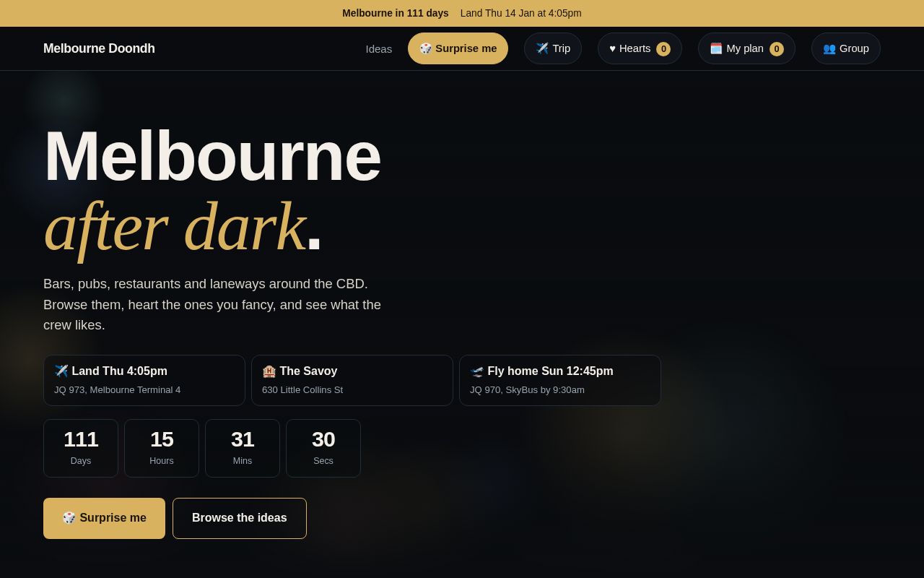This screenshot has height=578, width=924.
Task: Open The Savoy hotel card
Action: click(x=352, y=380)
